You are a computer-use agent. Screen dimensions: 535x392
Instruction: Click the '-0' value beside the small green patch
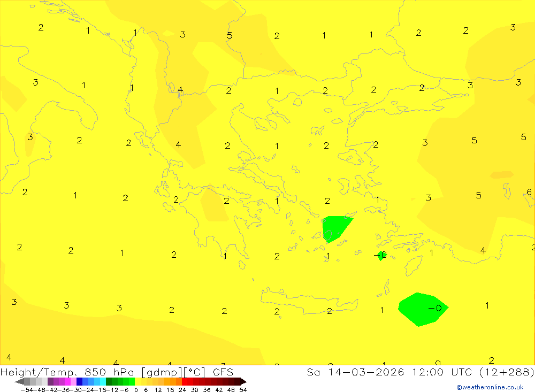(380, 255)
